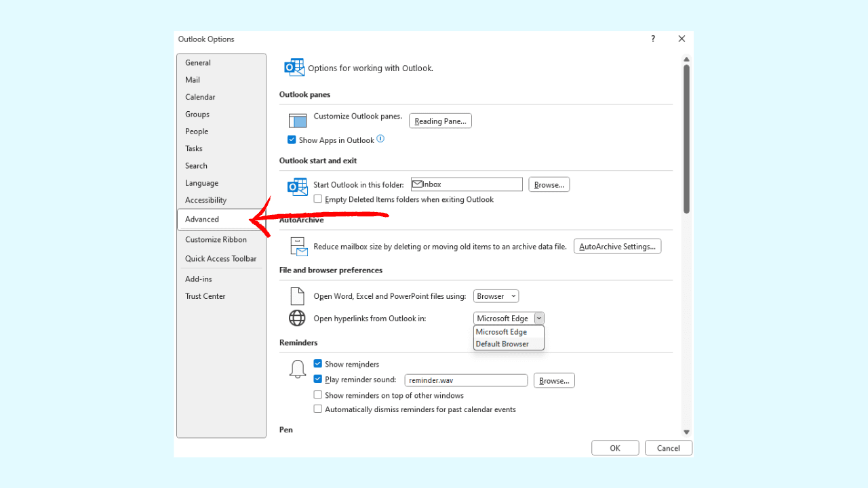The image size is (868, 488).
Task: Click the help question mark icon
Action: click(x=653, y=39)
